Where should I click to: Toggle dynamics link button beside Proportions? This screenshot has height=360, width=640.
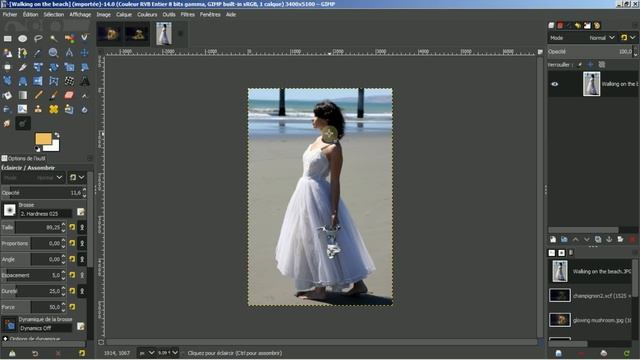tap(82, 243)
